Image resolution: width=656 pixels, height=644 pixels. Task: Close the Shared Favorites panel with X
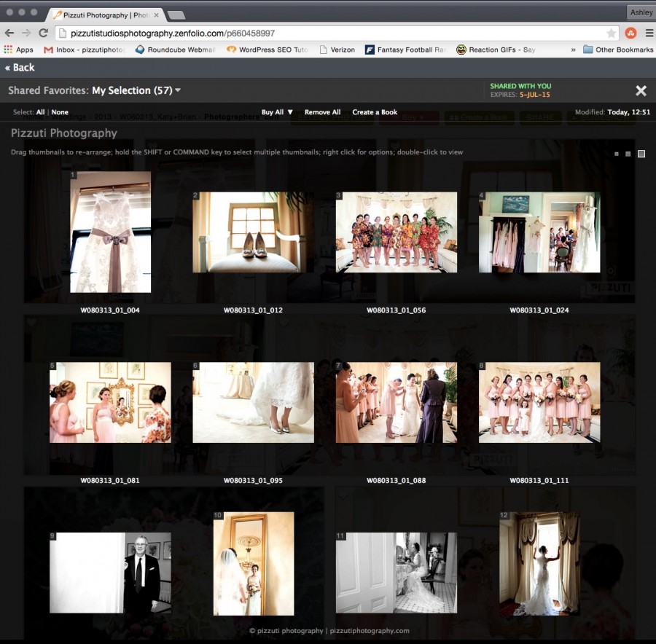(x=641, y=91)
